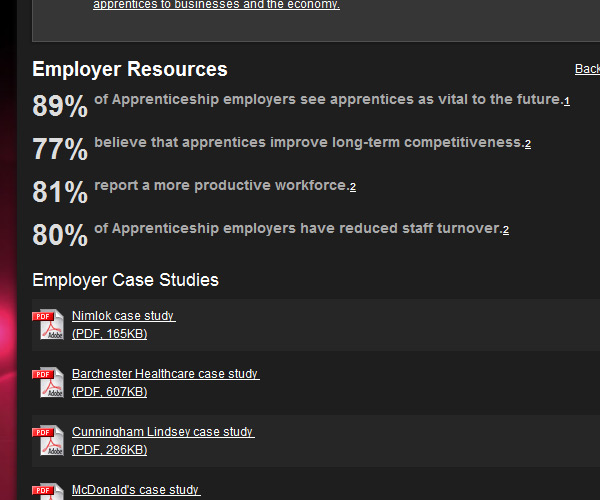Click footnote 2 after 'more productive workforce'

[353, 187]
